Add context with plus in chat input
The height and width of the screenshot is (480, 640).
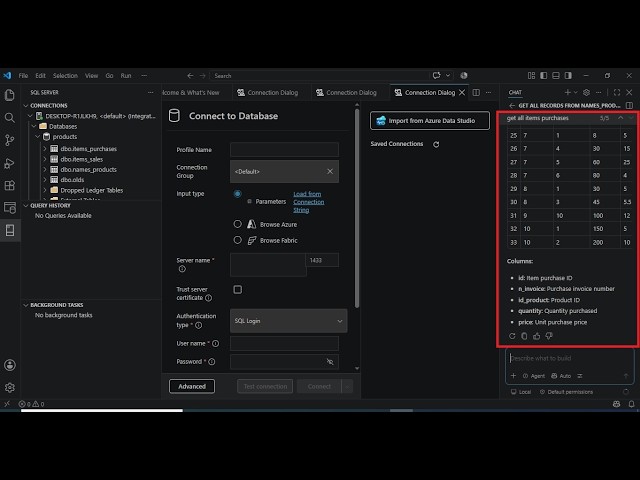(x=513, y=376)
